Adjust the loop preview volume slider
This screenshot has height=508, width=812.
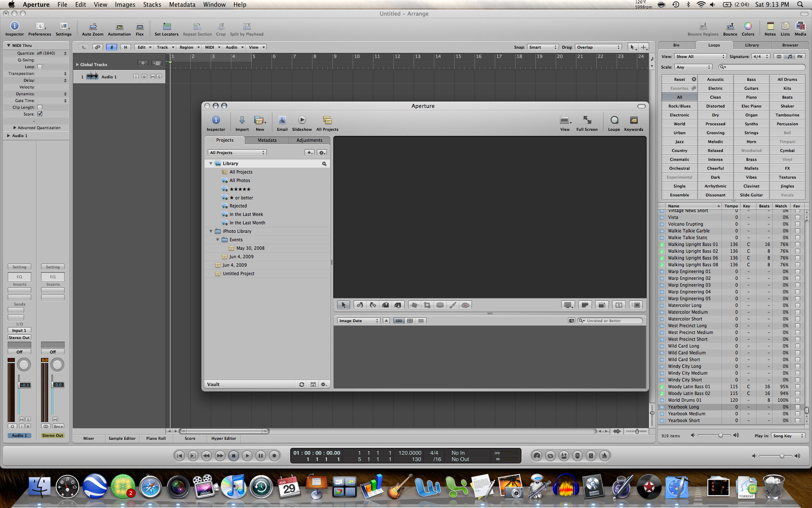click(720, 435)
